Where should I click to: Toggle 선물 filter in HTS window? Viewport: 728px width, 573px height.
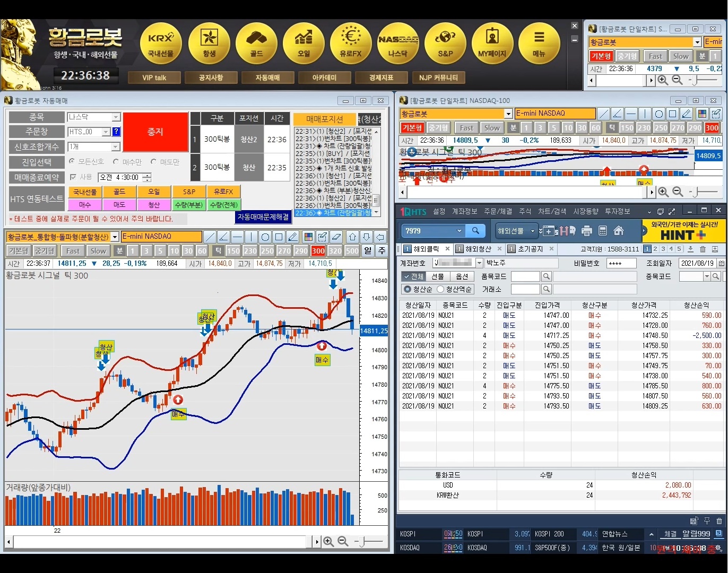(x=437, y=276)
